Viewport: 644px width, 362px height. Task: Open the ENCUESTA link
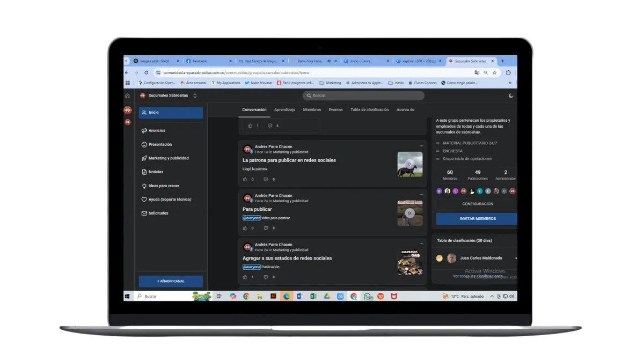pyautogui.click(x=452, y=151)
